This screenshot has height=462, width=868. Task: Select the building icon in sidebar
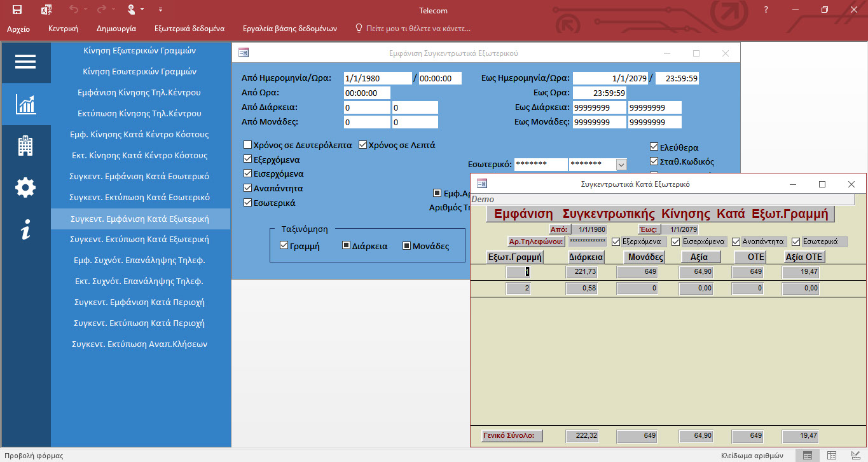pos(25,146)
